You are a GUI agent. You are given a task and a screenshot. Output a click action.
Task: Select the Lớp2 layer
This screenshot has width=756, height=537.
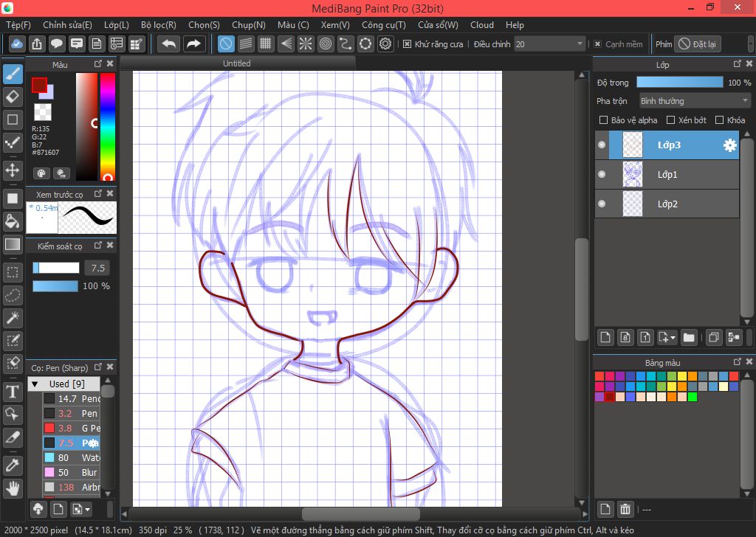[667, 204]
